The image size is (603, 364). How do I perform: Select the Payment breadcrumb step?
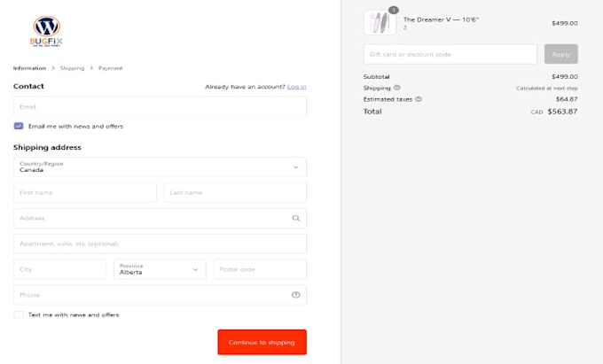click(110, 68)
